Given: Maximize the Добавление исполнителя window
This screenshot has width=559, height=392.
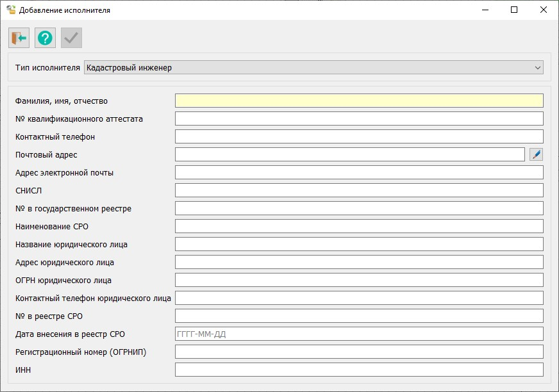Looking at the screenshot, I should pyautogui.click(x=514, y=10).
